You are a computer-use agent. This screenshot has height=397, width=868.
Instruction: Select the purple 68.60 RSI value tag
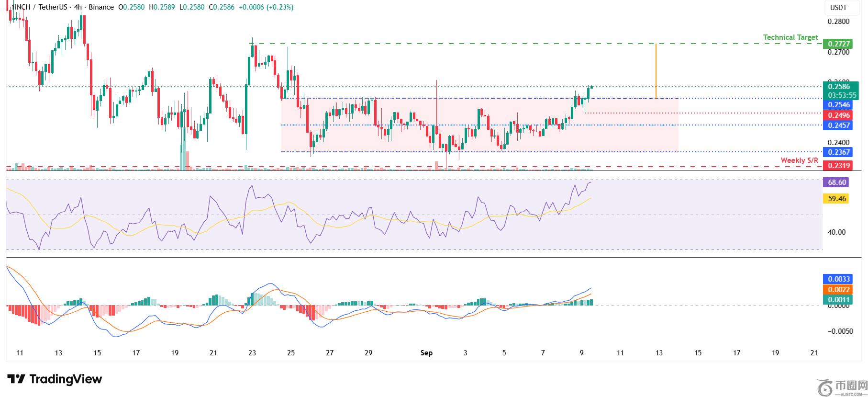point(837,182)
